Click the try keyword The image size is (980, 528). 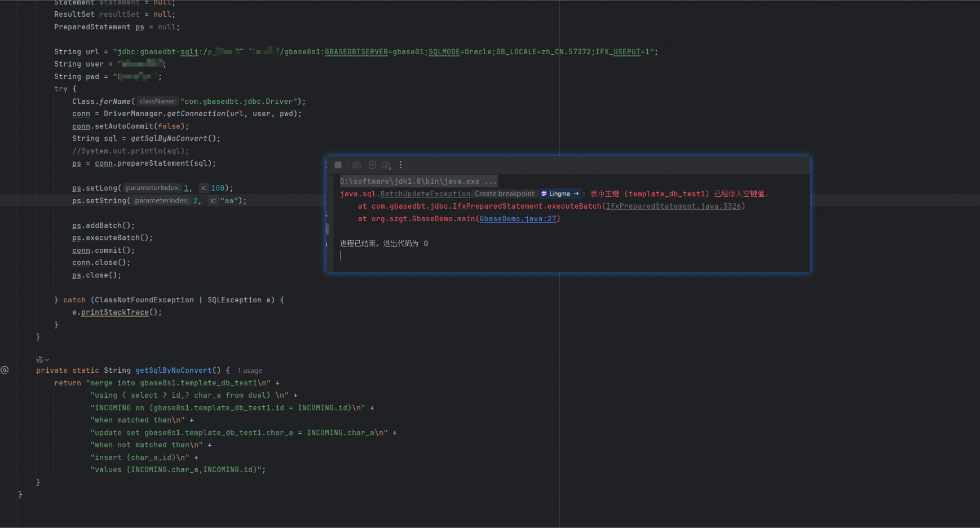click(x=61, y=89)
